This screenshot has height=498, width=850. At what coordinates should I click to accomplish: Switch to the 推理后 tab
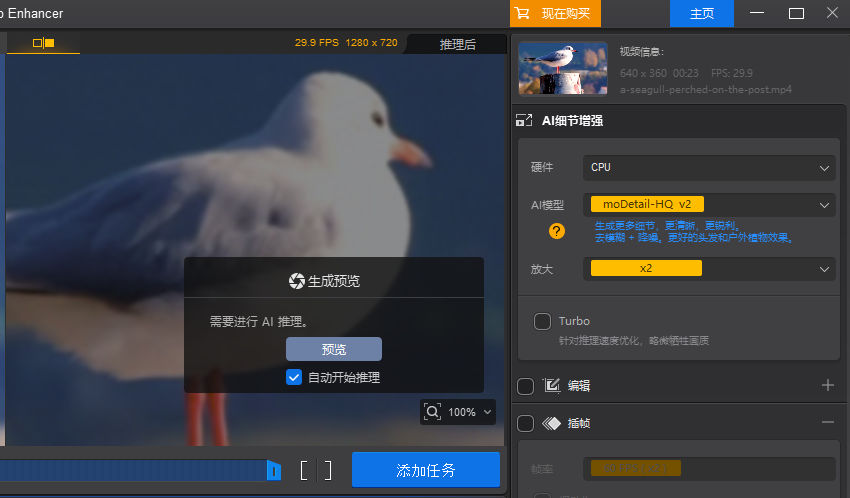click(457, 44)
